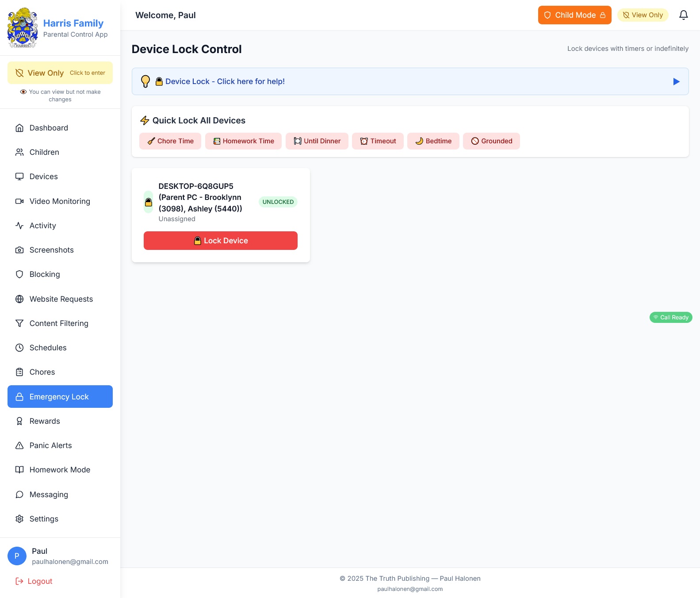This screenshot has width=700, height=598.
Task: Go to Website Requests page
Action: (61, 299)
